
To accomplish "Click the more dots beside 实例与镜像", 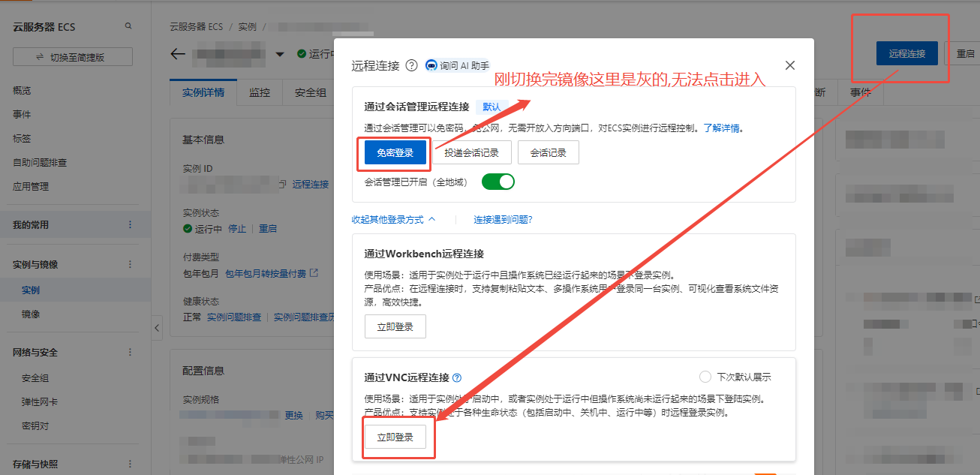I will (130, 264).
